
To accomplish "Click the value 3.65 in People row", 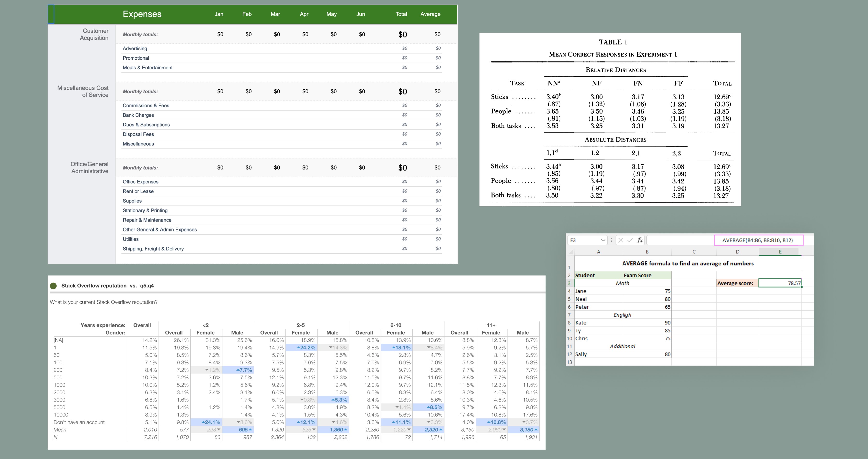I will click(x=552, y=111).
